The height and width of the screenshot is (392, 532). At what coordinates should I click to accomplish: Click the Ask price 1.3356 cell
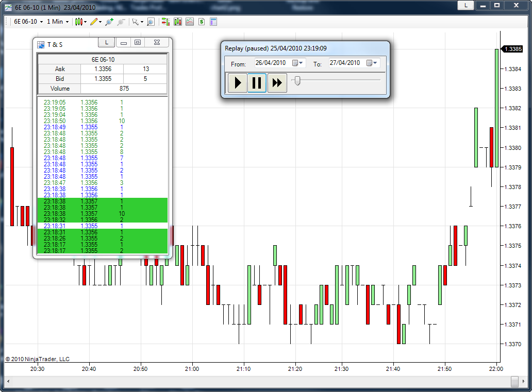(103, 69)
